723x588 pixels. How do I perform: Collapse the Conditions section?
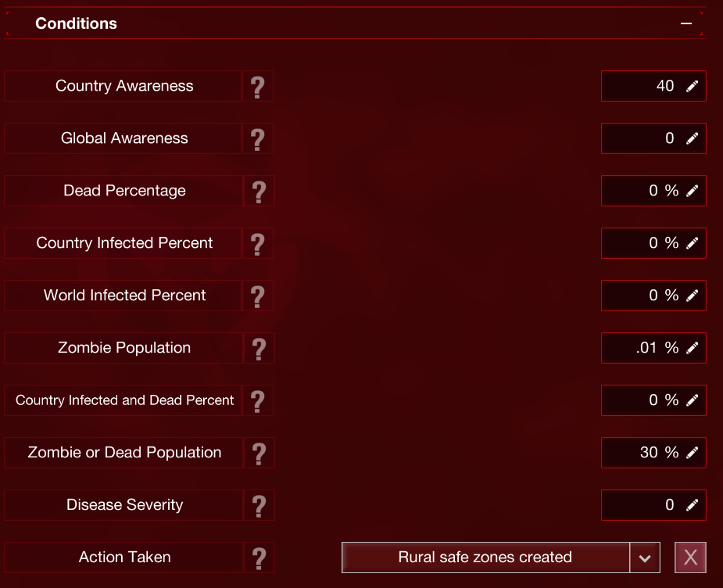tap(686, 23)
